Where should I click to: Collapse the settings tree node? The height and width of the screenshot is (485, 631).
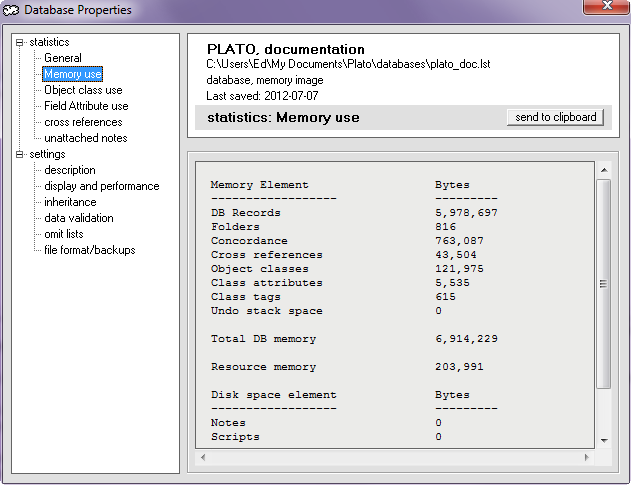pos(21,155)
